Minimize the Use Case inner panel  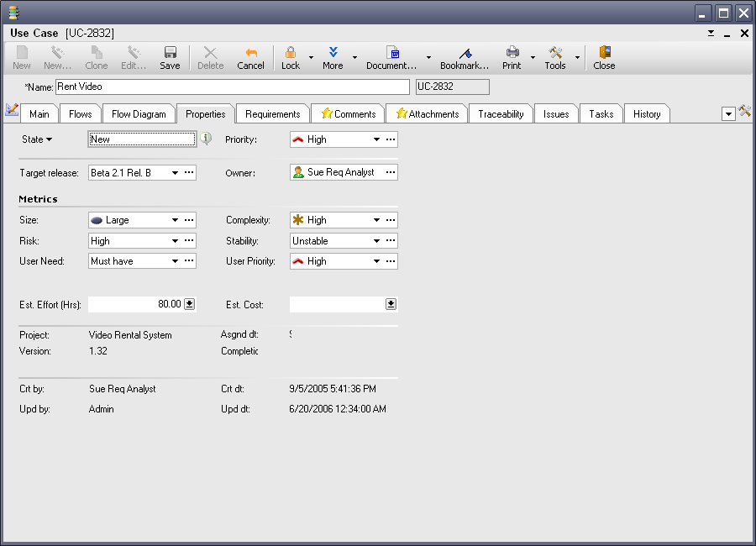727,34
